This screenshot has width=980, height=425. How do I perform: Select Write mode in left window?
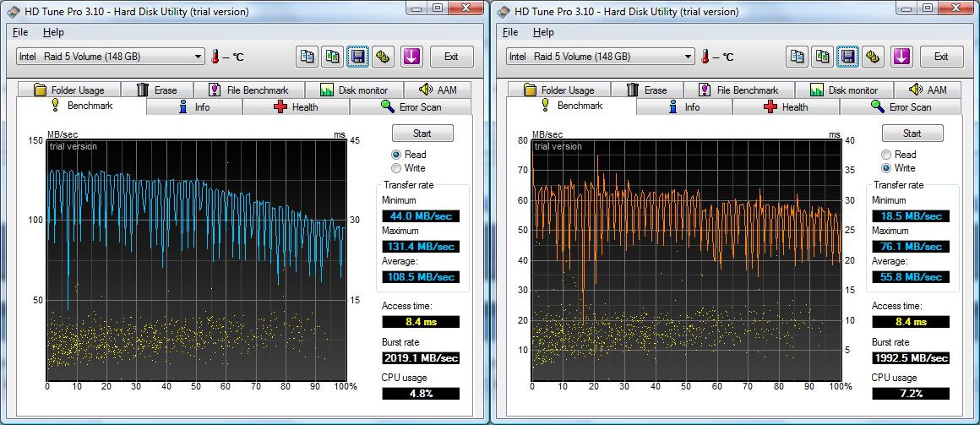(408, 168)
